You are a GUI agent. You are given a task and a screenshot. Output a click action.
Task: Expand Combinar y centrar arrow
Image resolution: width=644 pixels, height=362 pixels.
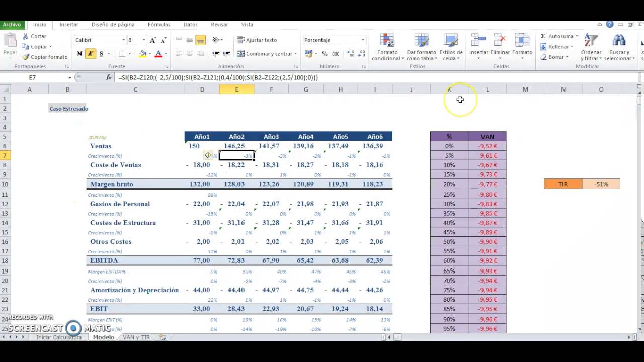[x=295, y=54]
